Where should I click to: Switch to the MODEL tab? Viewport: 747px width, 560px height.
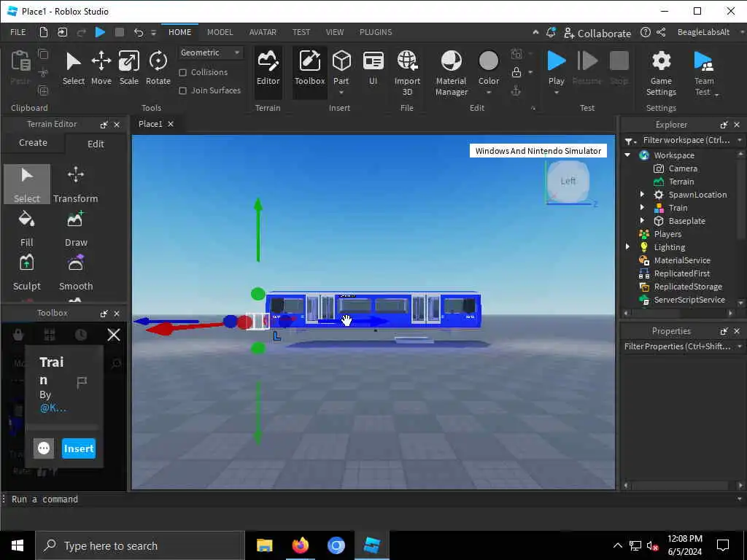click(x=220, y=32)
